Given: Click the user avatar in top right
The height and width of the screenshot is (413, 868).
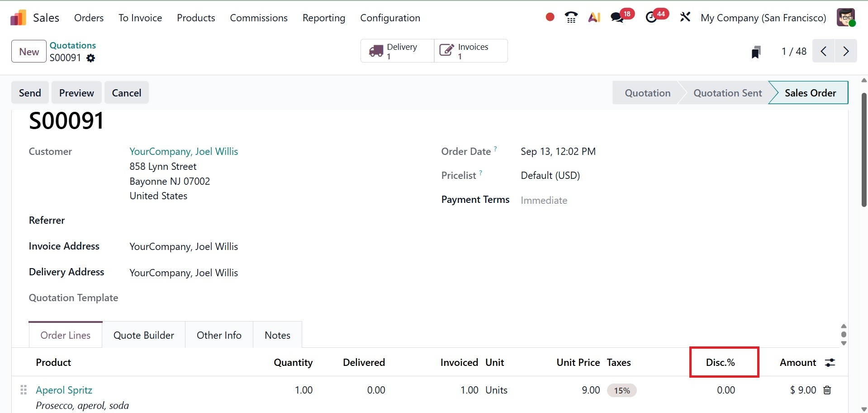Looking at the screenshot, I should (845, 17).
